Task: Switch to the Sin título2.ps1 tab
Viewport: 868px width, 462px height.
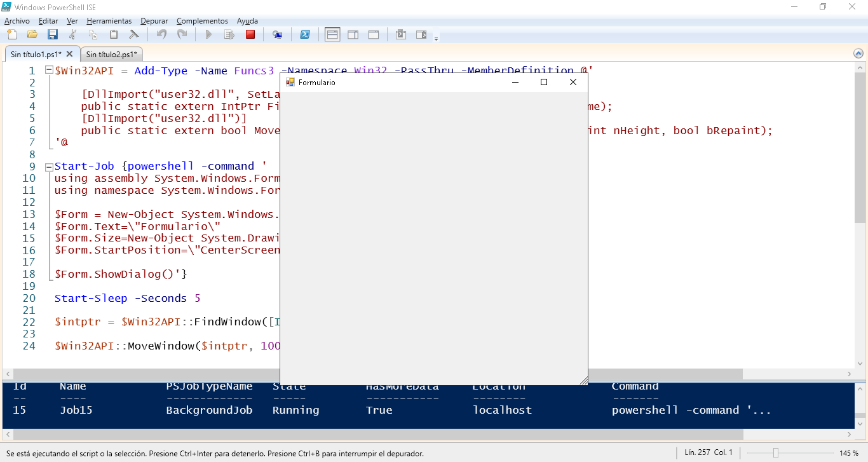Action: (x=112, y=55)
